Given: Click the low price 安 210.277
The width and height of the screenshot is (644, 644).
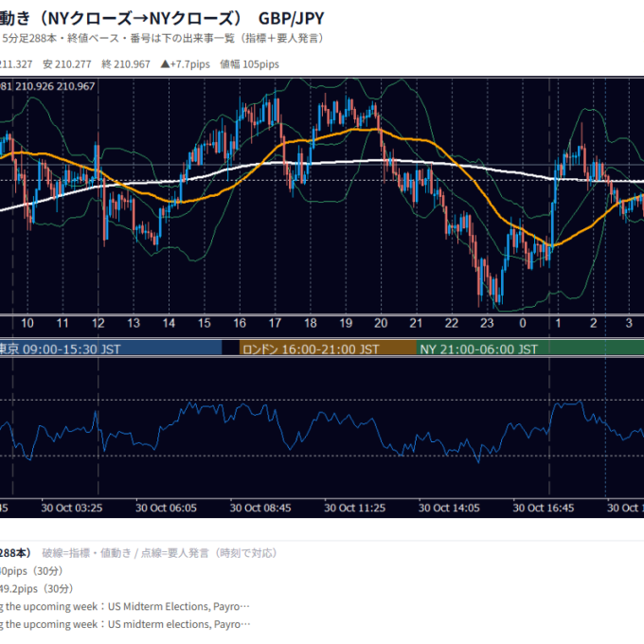Looking at the screenshot, I should tap(67, 64).
